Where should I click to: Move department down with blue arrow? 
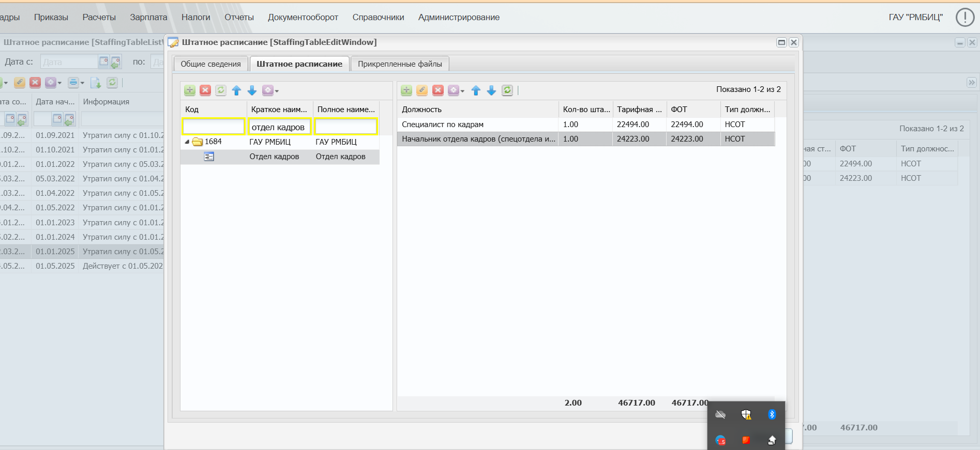252,90
